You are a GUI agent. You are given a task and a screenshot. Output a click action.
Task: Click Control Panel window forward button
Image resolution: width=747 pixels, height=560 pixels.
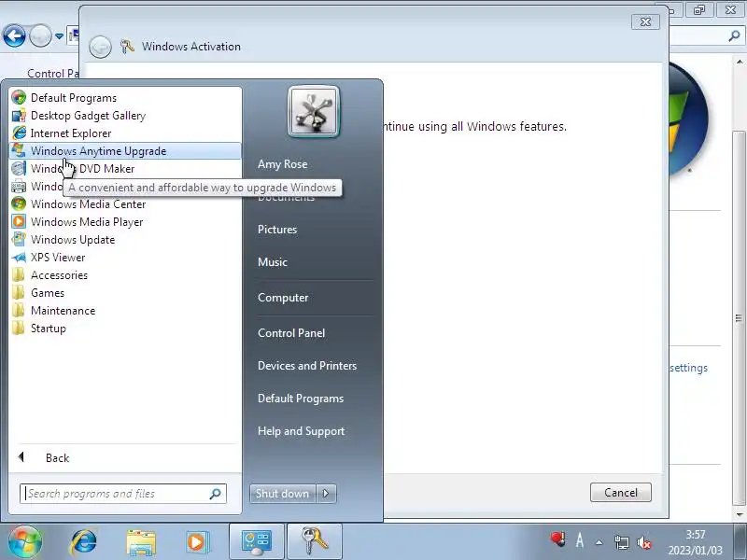tap(40, 35)
